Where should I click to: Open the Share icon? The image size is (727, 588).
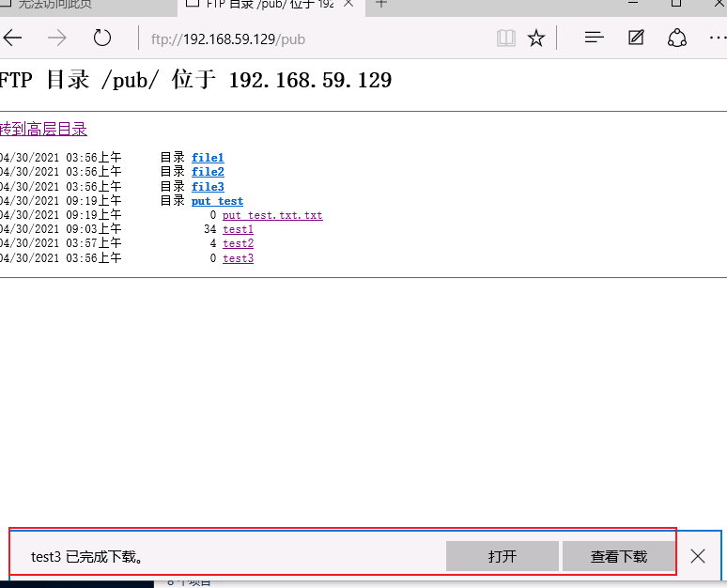point(677,38)
